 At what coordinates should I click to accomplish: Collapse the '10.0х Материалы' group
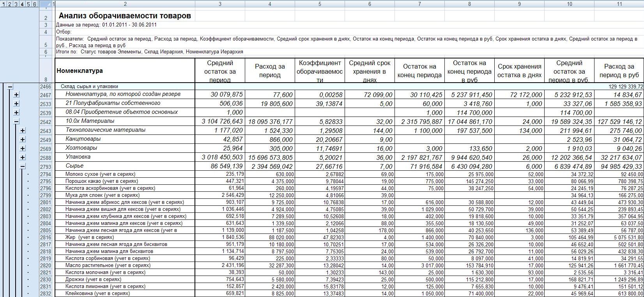[16, 122]
